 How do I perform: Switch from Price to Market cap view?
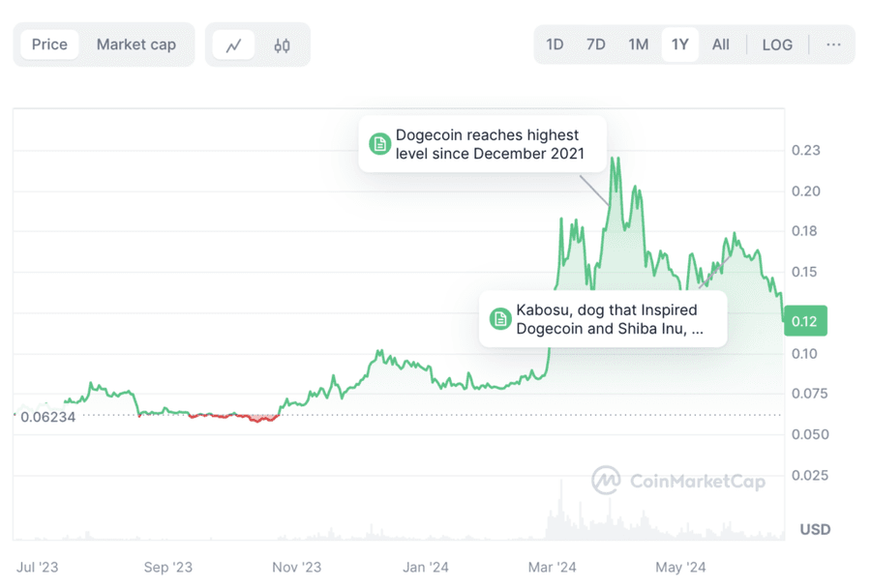135,44
